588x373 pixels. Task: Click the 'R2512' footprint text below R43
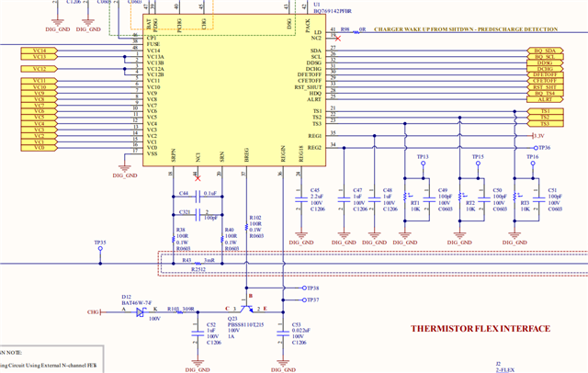click(198, 269)
